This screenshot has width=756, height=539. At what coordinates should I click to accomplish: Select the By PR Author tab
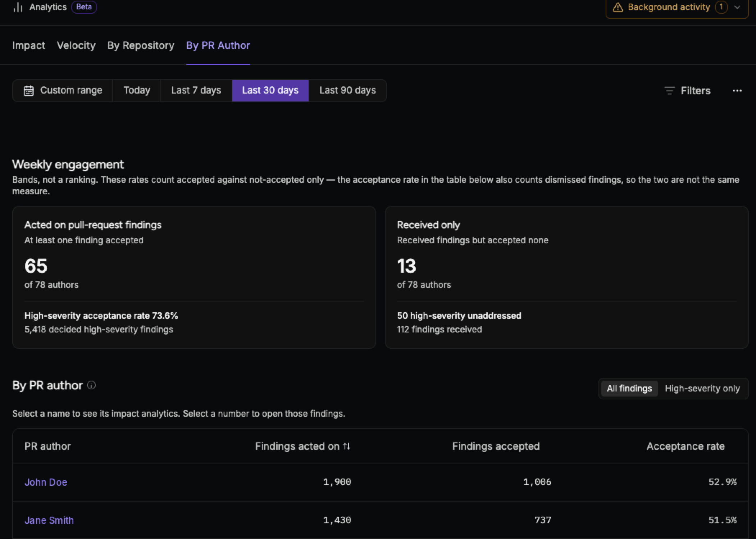click(218, 45)
